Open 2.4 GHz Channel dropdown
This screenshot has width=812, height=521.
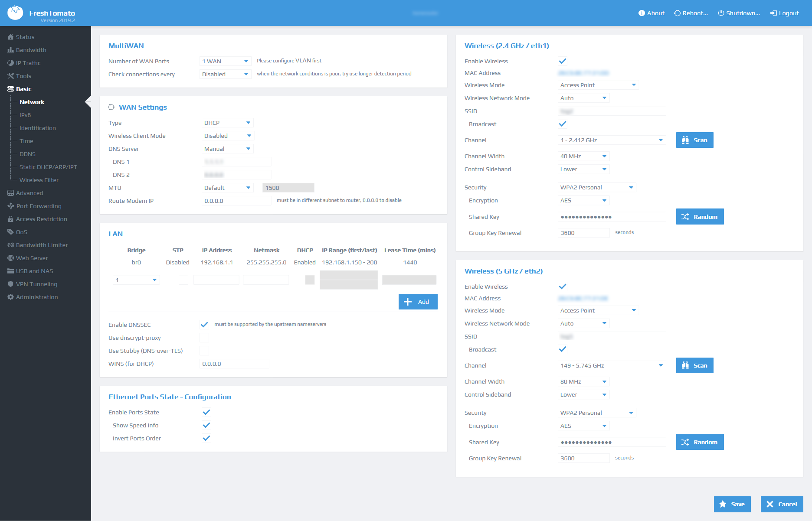coord(612,140)
